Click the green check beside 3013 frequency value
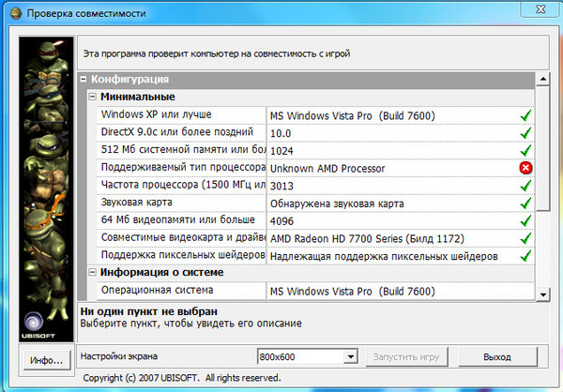This screenshot has height=392, width=563. pos(526,186)
